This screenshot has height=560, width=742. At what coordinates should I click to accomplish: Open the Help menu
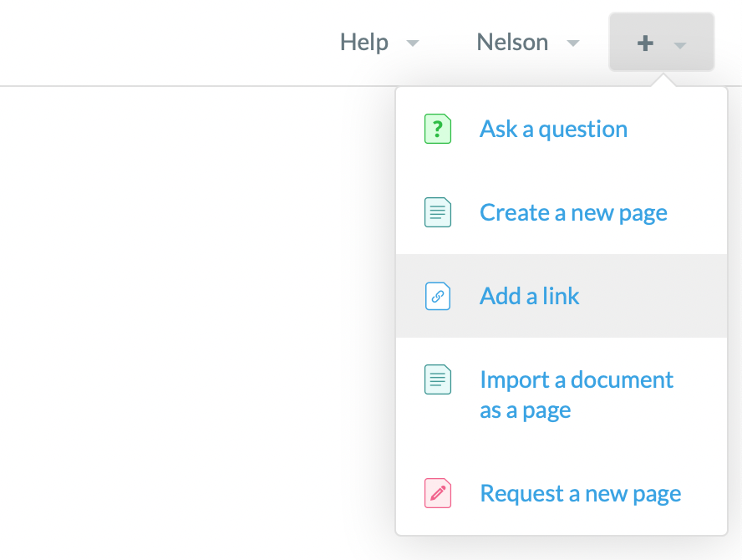(x=364, y=43)
